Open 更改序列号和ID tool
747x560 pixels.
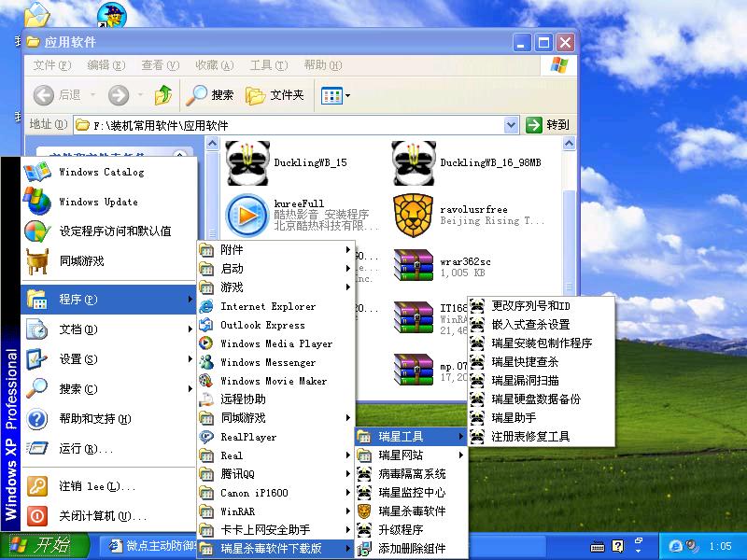[542, 306]
